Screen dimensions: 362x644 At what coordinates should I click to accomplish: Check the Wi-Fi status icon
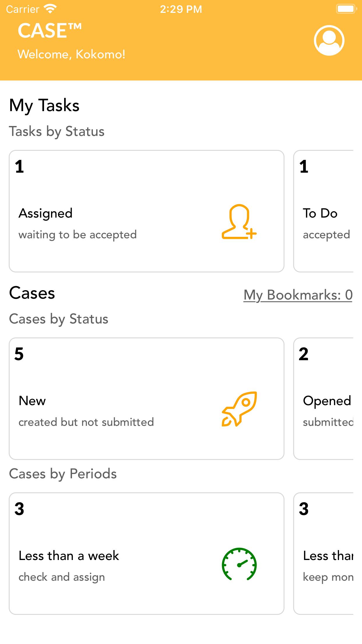point(50,9)
